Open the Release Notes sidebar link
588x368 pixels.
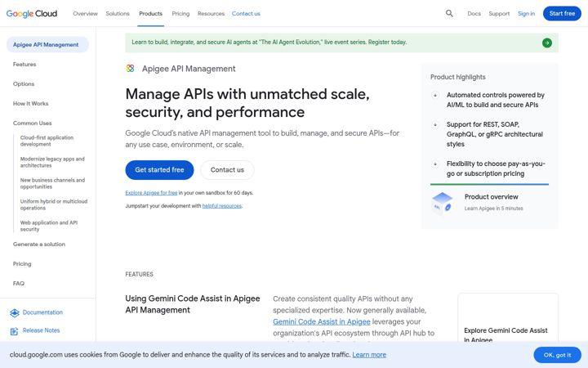coord(42,330)
